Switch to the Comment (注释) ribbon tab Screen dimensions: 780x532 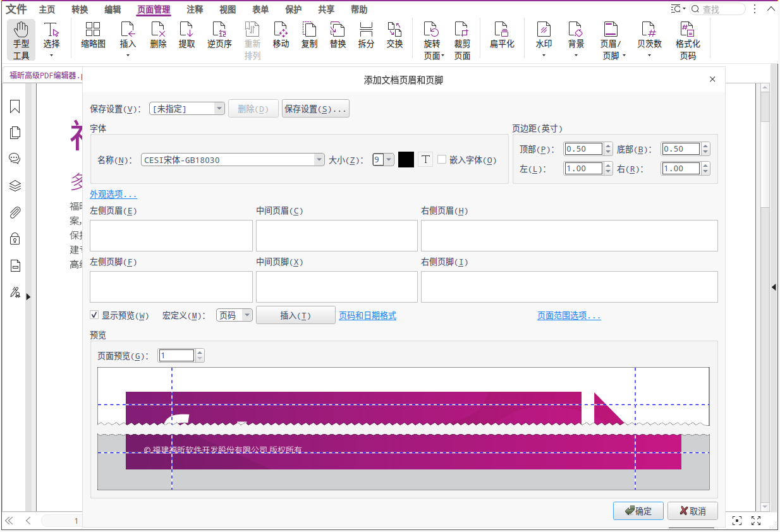pos(195,9)
